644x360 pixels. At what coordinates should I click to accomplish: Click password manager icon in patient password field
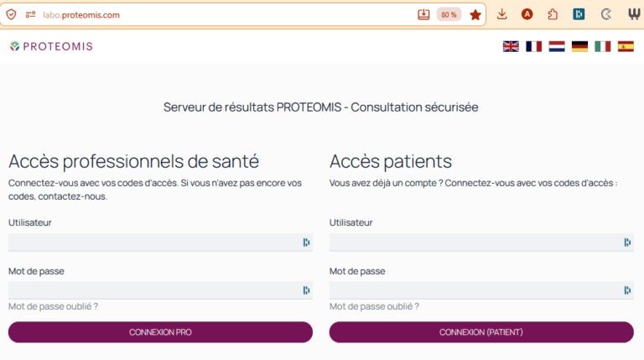(627, 290)
